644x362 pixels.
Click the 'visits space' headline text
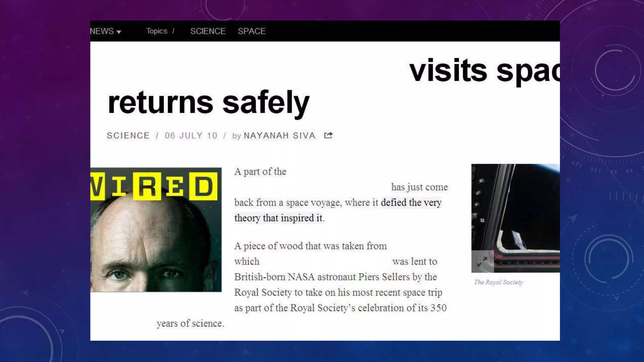click(x=484, y=70)
